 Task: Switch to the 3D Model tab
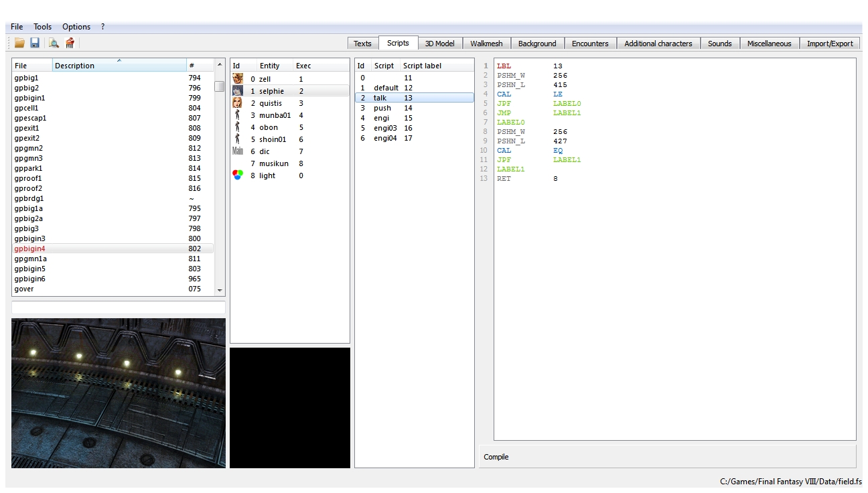click(439, 44)
